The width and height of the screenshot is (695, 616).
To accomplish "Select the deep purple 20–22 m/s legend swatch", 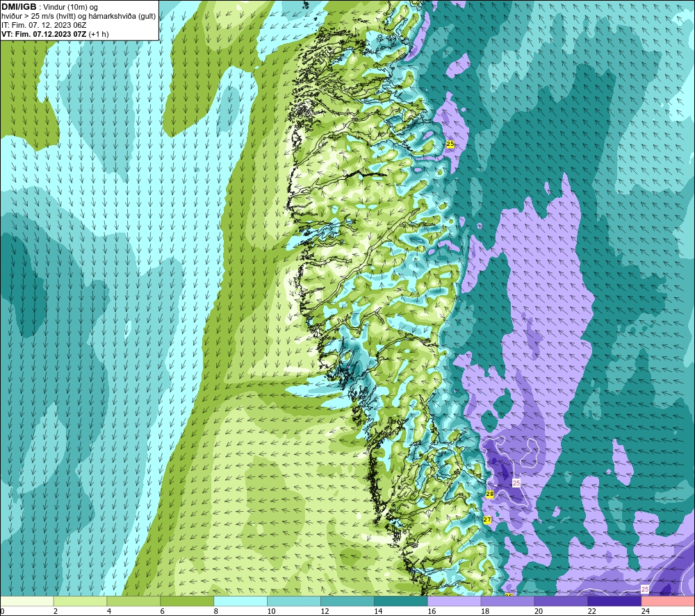I will pyautogui.click(x=561, y=601).
